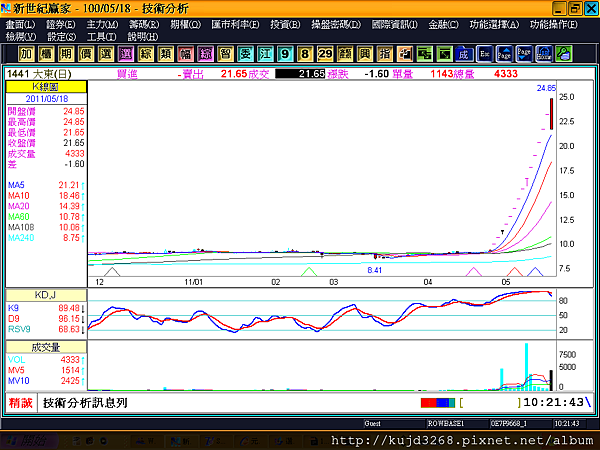Click the 智 toolbar icon

(225, 54)
